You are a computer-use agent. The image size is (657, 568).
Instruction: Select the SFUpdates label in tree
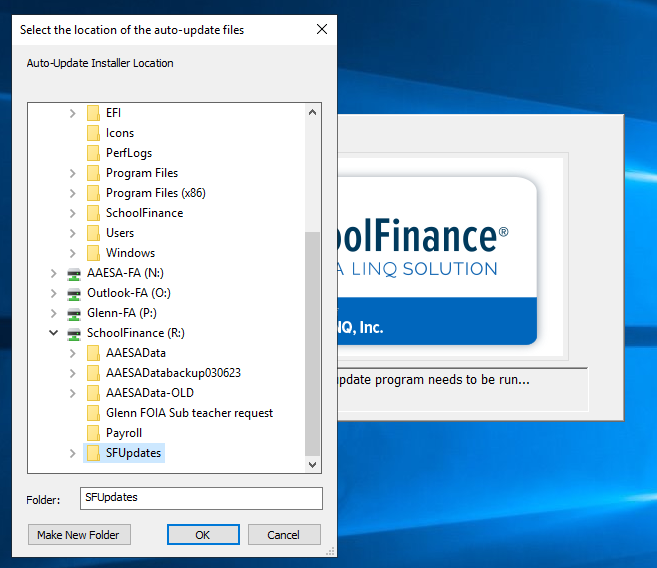pos(133,453)
